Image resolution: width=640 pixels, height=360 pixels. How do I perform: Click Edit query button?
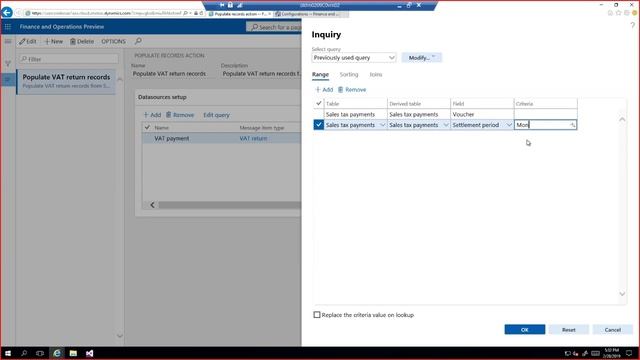pyautogui.click(x=216, y=115)
